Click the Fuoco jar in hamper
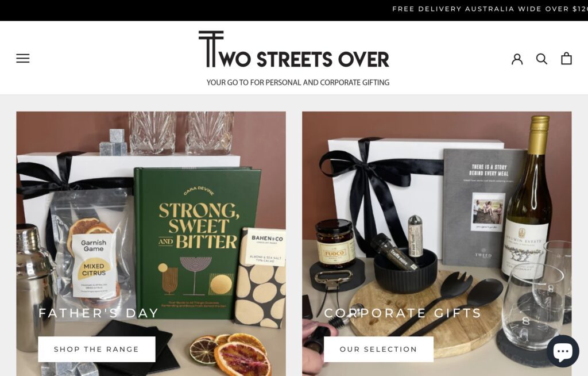 click(x=335, y=244)
